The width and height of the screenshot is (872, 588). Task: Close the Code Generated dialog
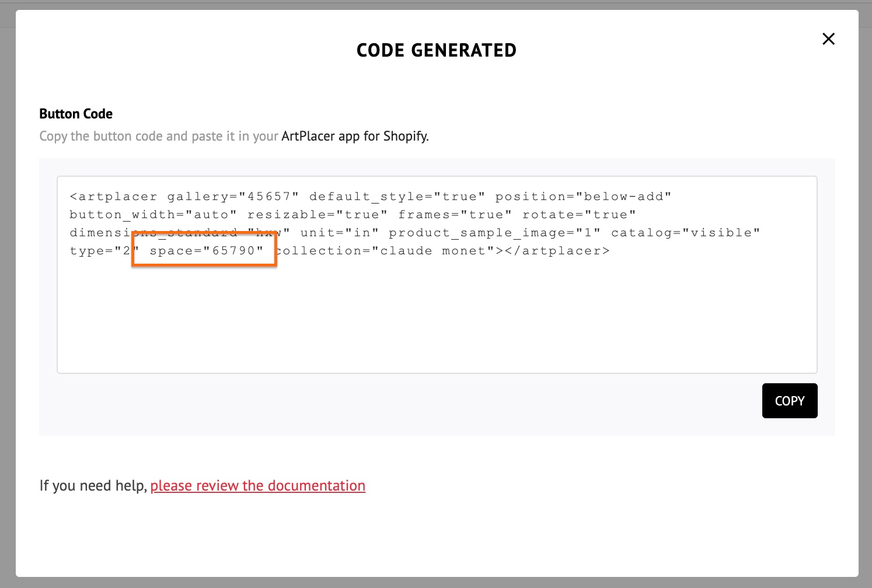828,39
